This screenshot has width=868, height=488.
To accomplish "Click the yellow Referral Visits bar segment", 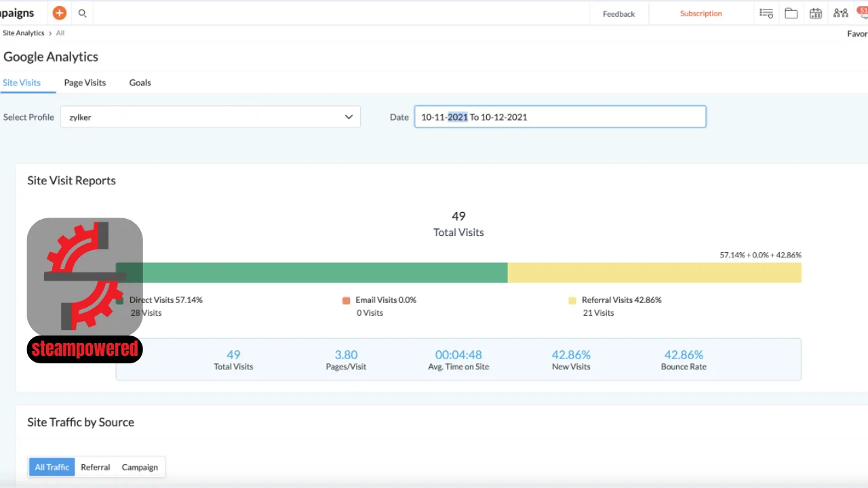I will pos(654,272).
